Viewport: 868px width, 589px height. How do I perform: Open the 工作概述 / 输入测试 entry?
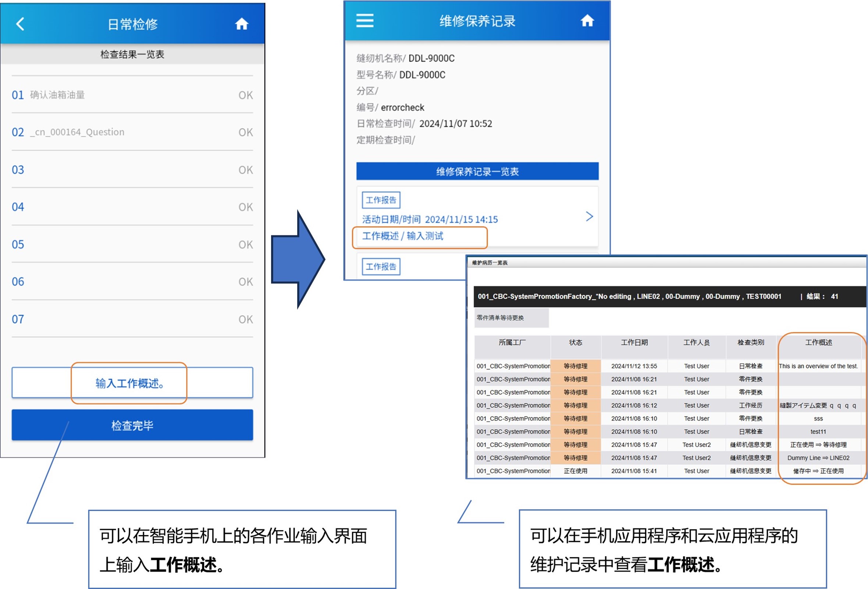click(403, 236)
